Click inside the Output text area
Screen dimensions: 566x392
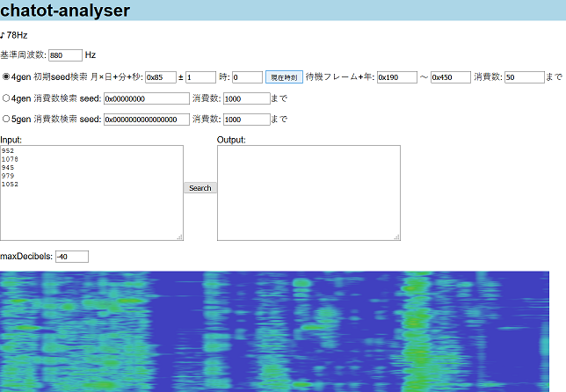[x=309, y=192]
